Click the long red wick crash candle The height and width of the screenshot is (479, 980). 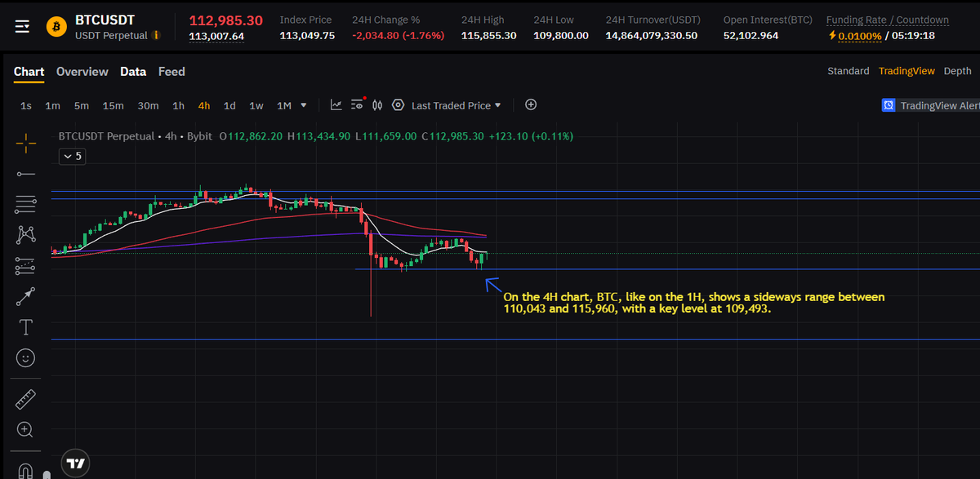click(371, 273)
